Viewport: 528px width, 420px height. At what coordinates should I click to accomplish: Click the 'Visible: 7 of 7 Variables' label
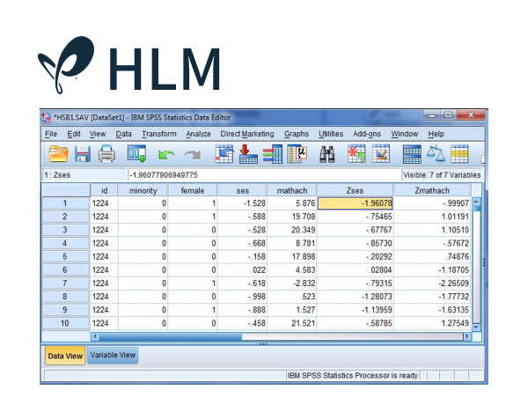(442, 175)
